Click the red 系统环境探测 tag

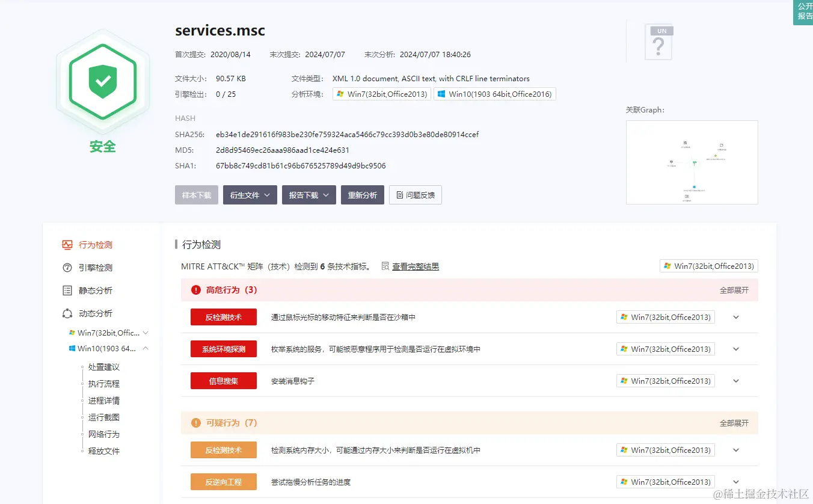click(x=224, y=349)
